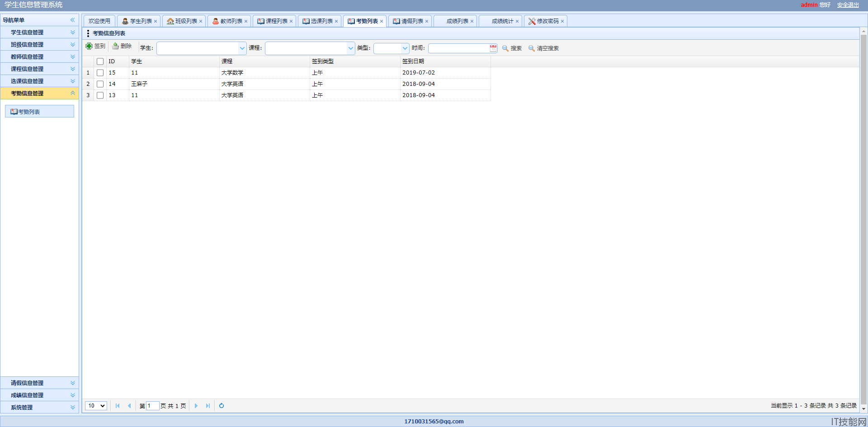Close the 考勤列表 tab
The image size is (868, 427).
pos(382,21)
